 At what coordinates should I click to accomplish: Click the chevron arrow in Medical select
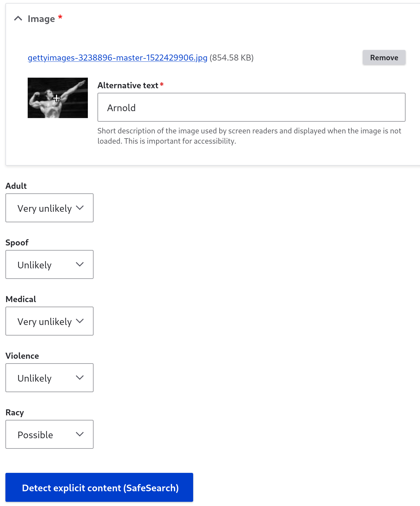click(80, 321)
